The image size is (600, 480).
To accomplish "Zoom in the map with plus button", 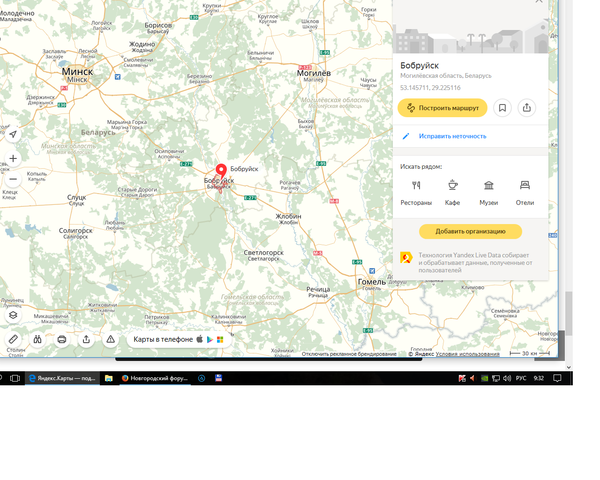I will (x=13, y=158).
